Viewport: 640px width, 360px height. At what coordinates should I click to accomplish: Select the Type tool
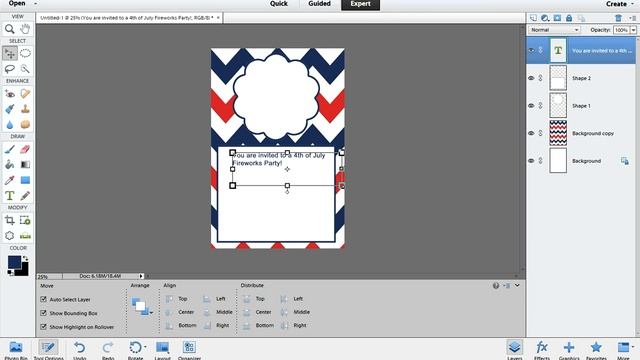(10, 196)
